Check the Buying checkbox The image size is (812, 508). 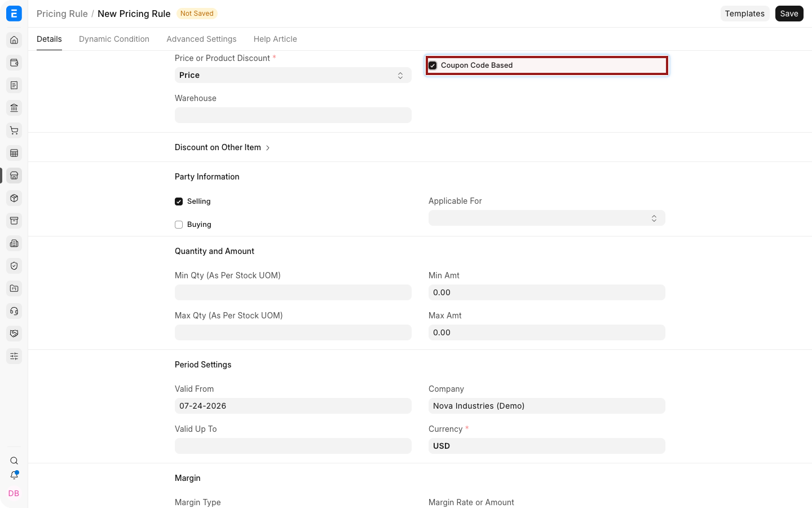pos(179,225)
